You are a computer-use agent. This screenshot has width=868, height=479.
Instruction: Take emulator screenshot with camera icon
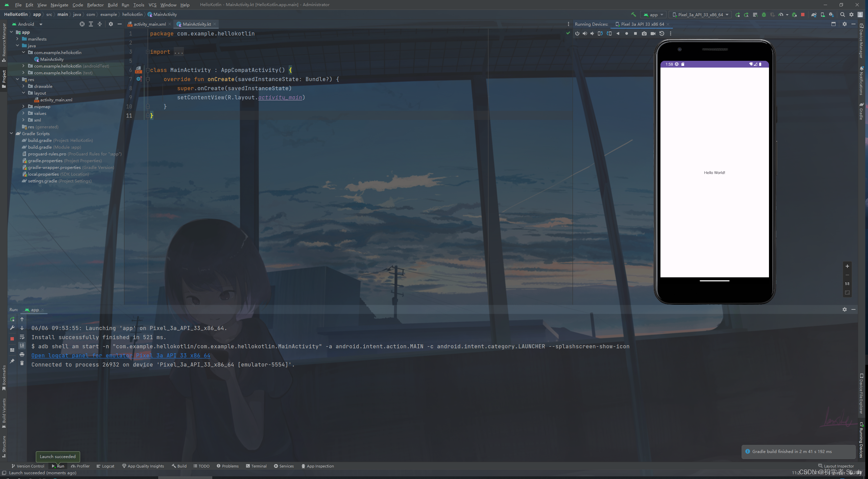[x=644, y=33]
